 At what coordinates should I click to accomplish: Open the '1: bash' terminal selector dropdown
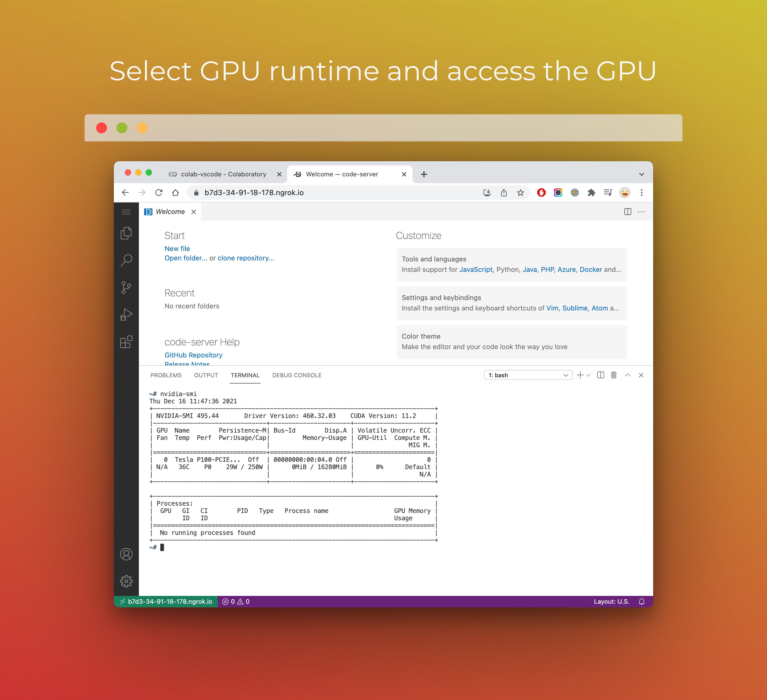point(528,375)
